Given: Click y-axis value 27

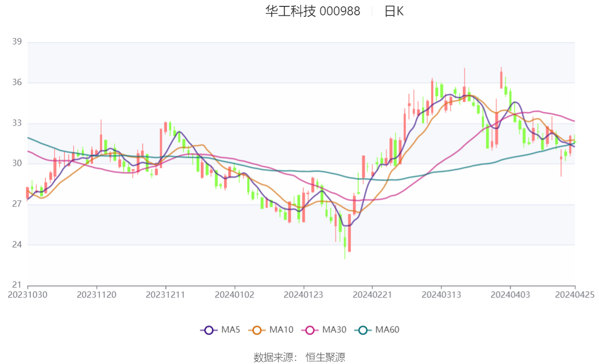Looking at the screenshot, I should pyautogui.click(x=17, y=203).
